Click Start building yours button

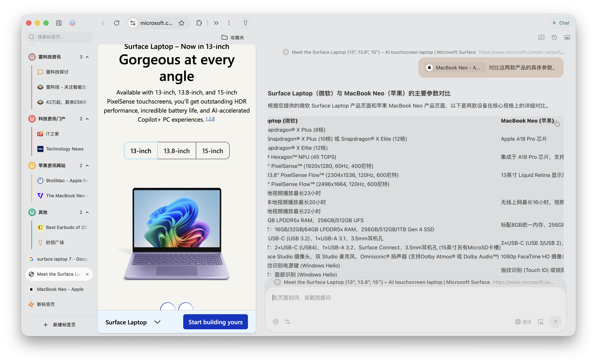[x=215, y=322]
